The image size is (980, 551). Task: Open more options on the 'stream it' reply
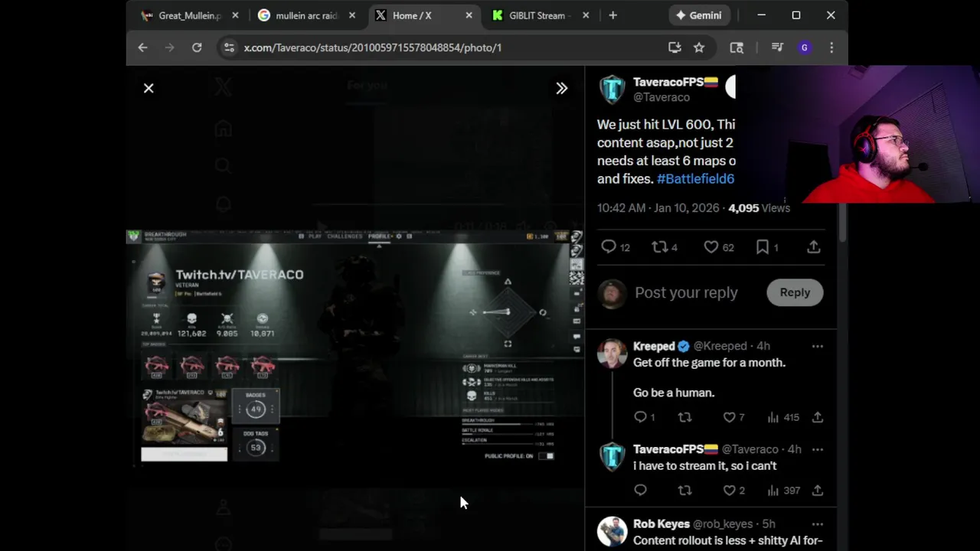[x=817, y=449]
